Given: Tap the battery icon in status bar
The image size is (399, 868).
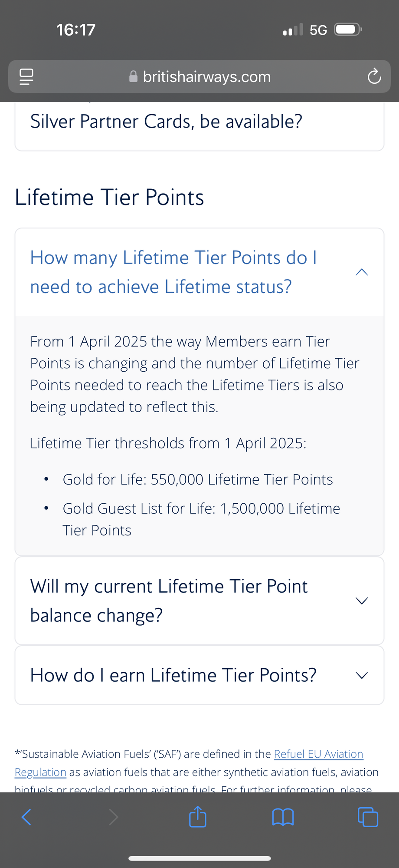Looking at the screenshot, I should 347,30.
